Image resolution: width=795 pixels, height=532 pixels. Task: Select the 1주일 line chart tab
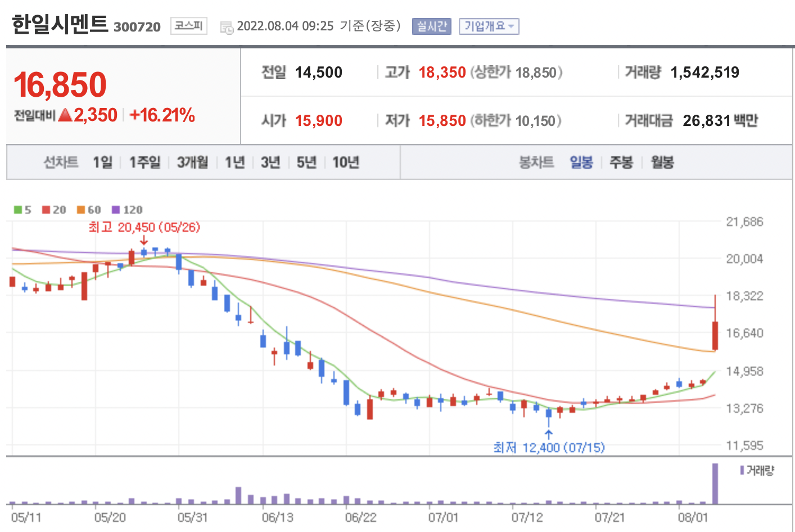145,163
